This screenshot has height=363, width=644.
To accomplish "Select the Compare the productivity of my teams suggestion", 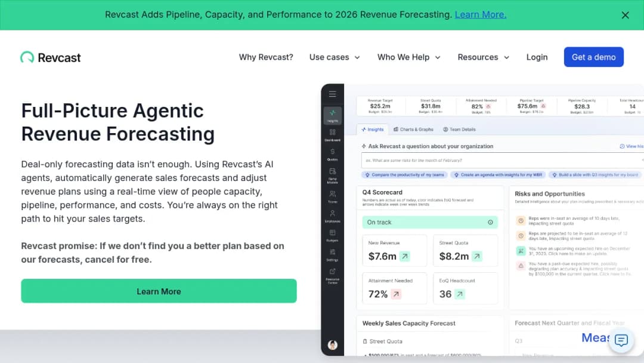I will [404, 175].
